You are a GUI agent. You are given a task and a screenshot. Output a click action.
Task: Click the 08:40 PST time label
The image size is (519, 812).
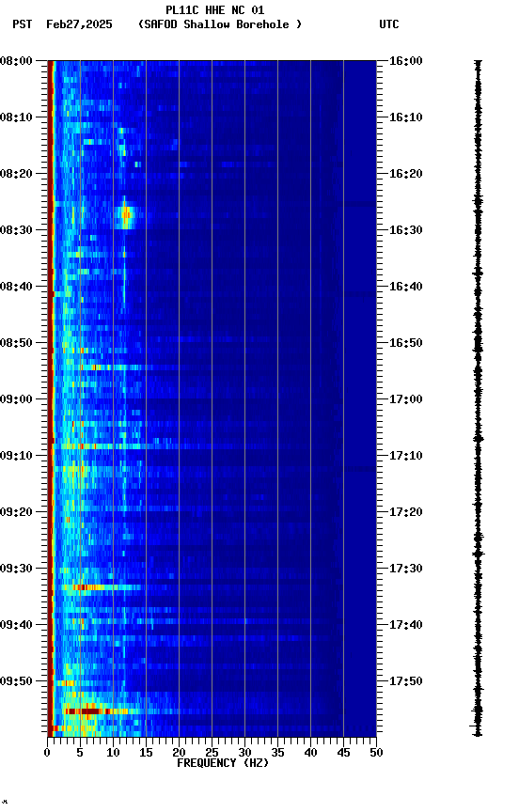(x=16, y=287)
